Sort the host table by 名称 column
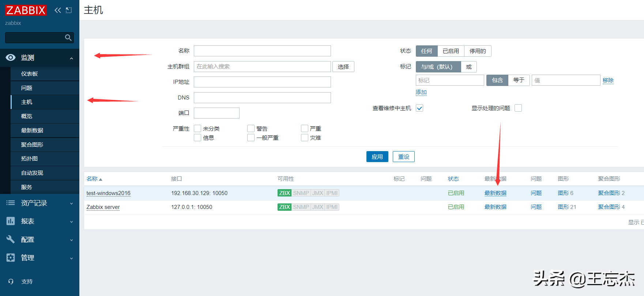This screenshot has width=644, height=296. (x=92, y=179)
